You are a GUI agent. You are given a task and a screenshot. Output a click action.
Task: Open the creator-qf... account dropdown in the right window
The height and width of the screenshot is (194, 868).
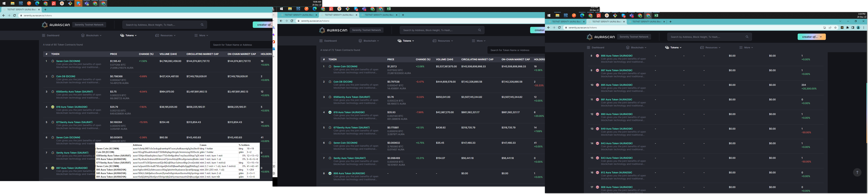click(811, 37)
